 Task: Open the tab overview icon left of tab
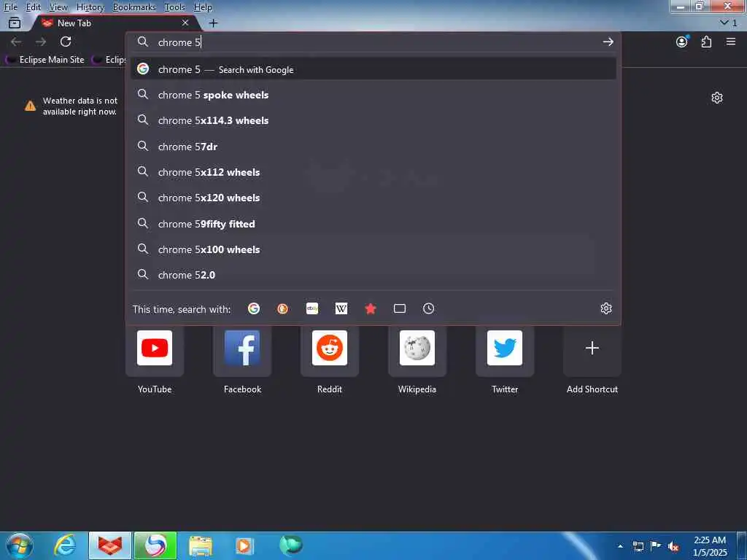[x=15, y=23]
